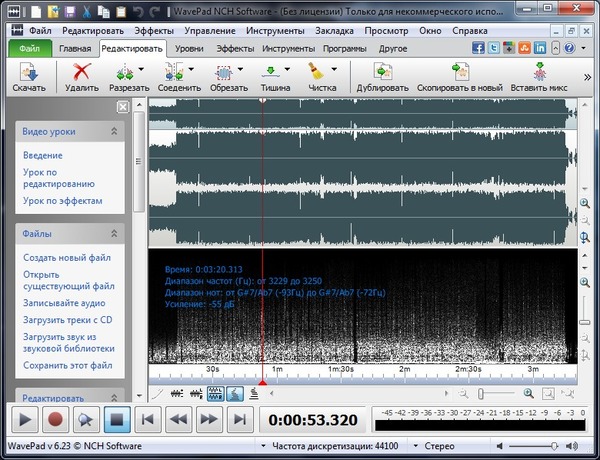The height and width of the screenshot is (460, 600).
Task: Click Загрузить треки с CD link
Action: click(x=68, y=320)
